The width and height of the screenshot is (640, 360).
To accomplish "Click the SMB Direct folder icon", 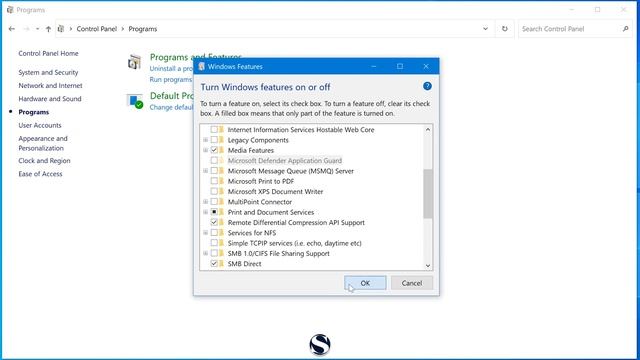I will point(222,264).
